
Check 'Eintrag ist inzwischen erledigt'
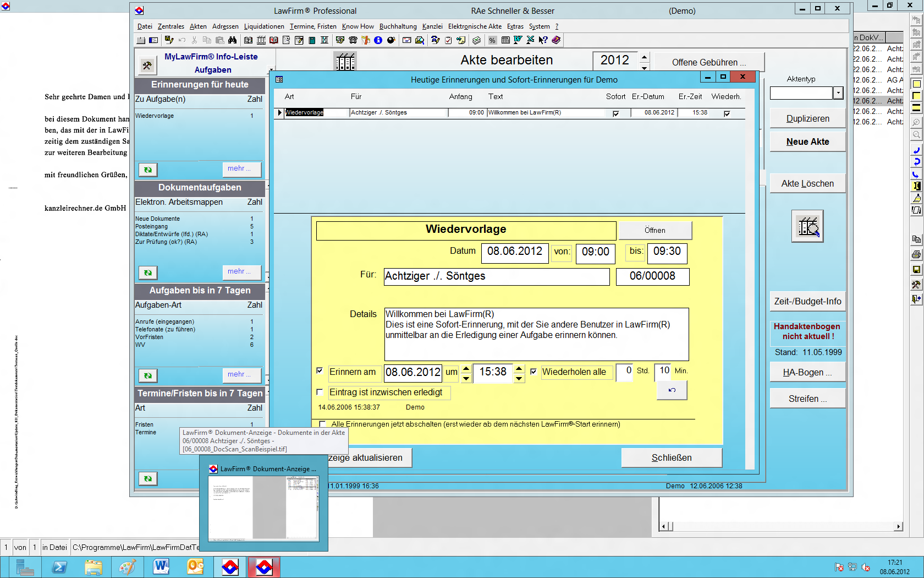click(320, 392)
